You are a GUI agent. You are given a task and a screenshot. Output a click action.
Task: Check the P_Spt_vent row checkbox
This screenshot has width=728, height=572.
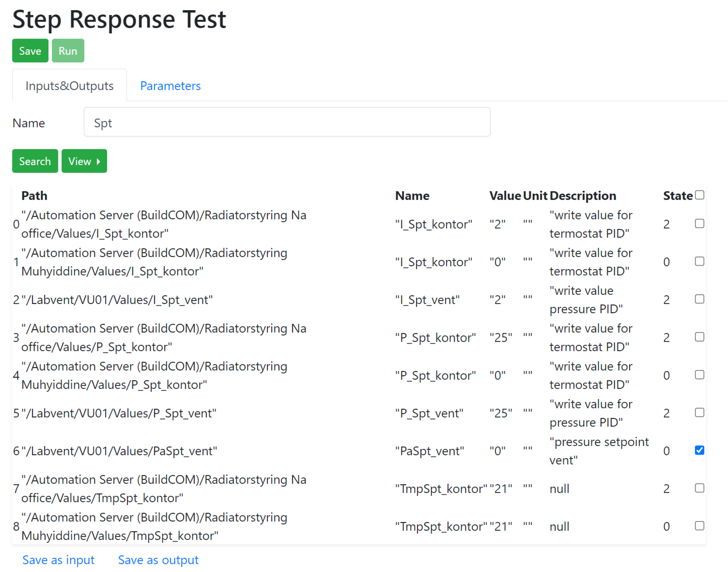(699, 413)
